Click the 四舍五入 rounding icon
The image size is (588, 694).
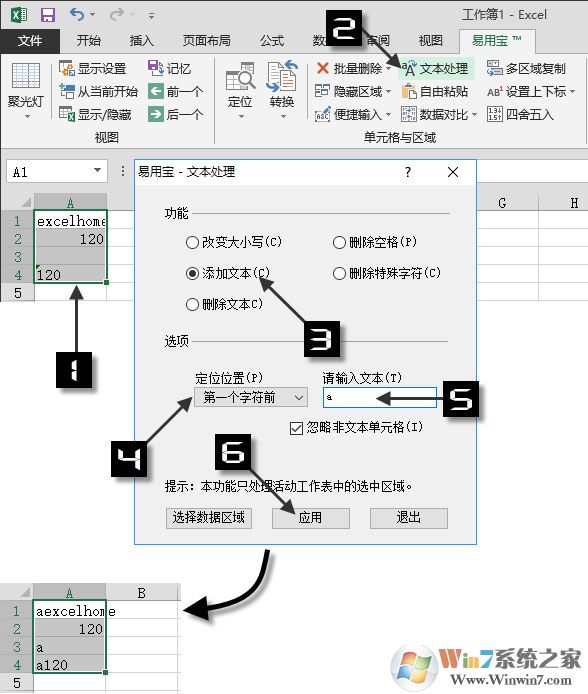coord(495,115)
